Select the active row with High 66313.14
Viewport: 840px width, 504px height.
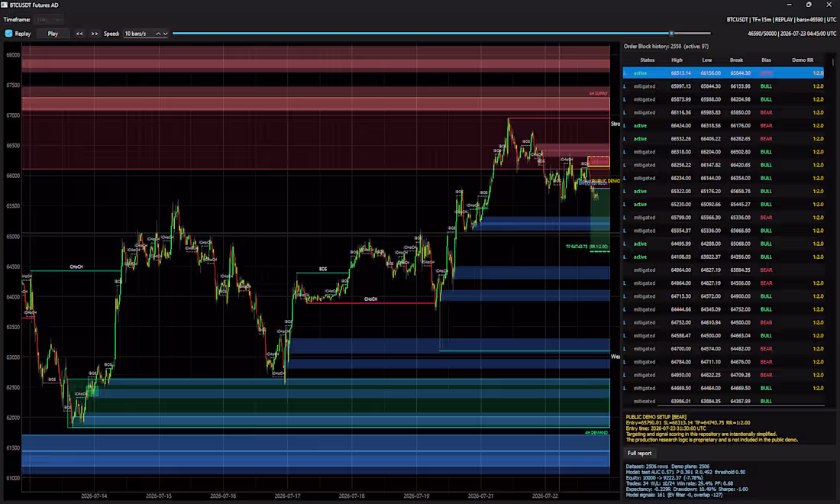[723, 73]
